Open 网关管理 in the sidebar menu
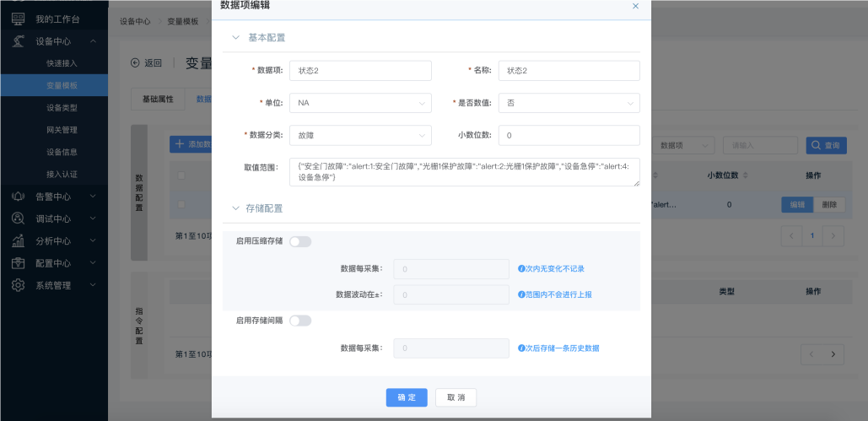 click(62, 130)
